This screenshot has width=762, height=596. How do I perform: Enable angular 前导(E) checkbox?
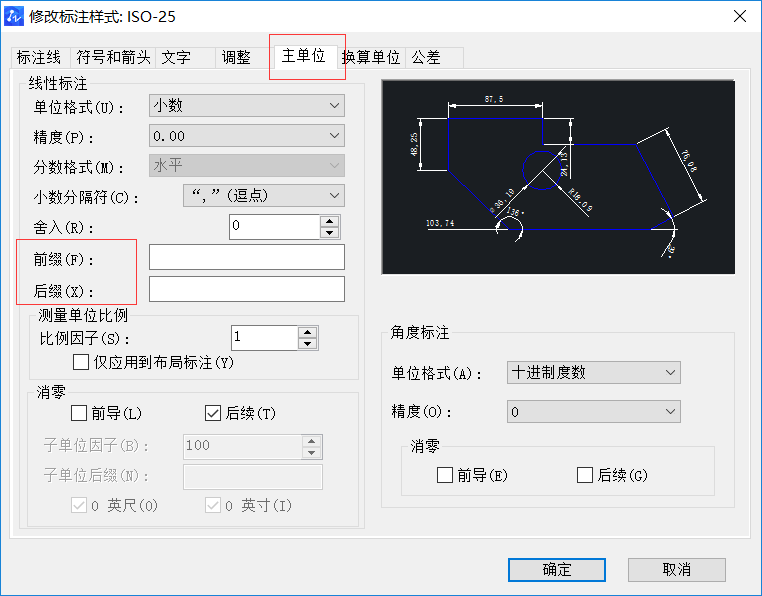click(x=445, y=475)
